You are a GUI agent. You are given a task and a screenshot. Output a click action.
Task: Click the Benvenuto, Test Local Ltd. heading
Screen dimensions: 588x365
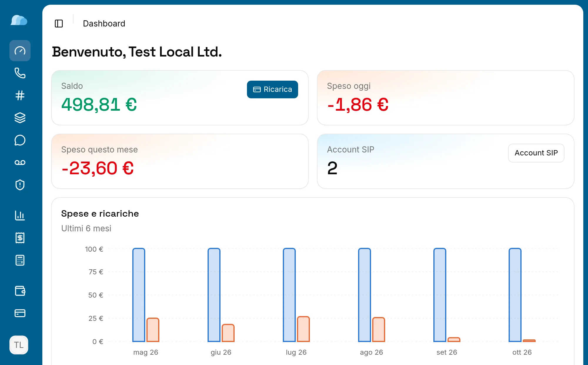coord(137,52)
